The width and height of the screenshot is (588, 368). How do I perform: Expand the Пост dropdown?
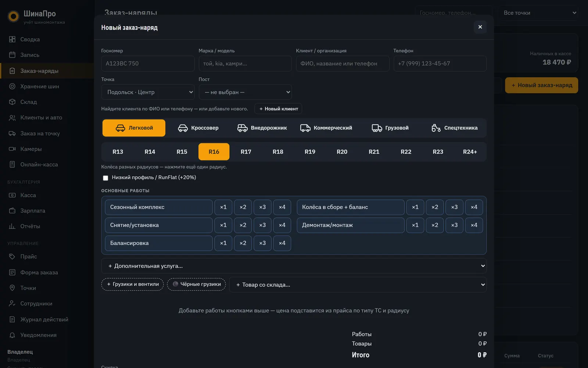(x=245, y=92)
